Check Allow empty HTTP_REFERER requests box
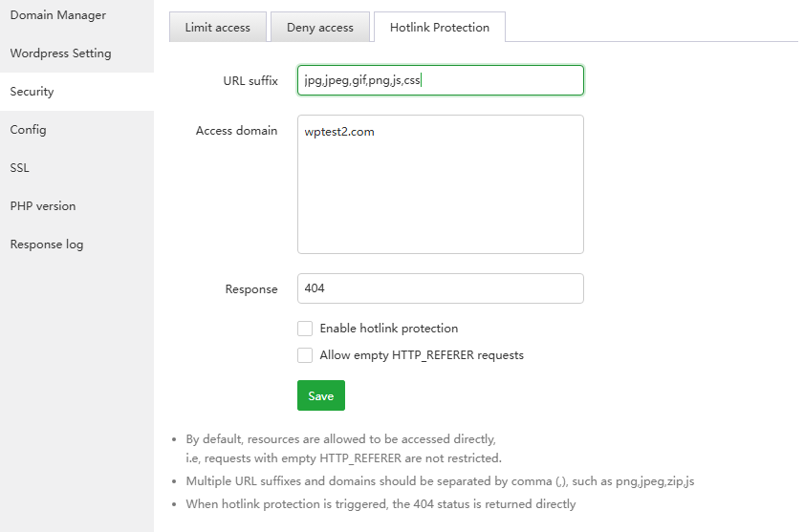 pos(305,355)
